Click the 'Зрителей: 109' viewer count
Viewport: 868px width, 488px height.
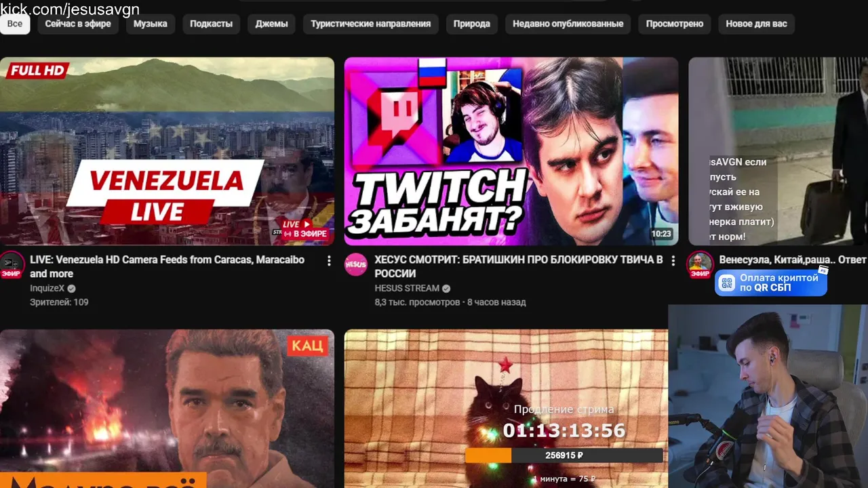[59, 302]
